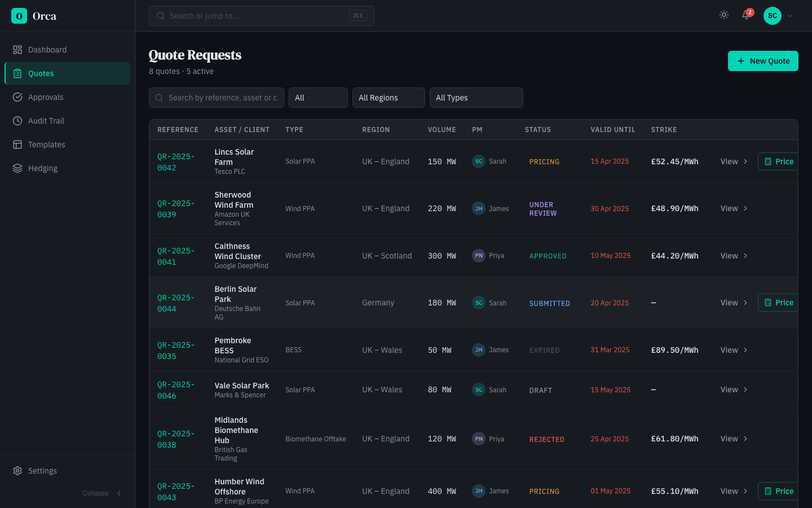812x508 pixels.
Task: Focus the search by reference field
Action: point(217,98)
